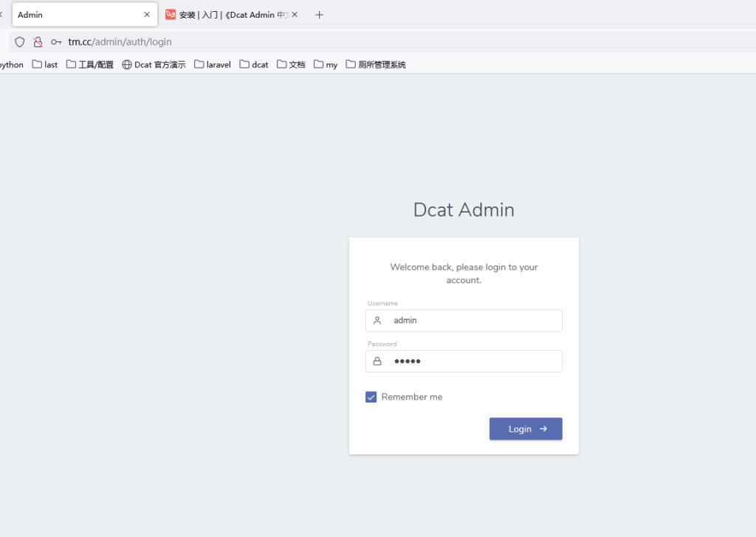Click the Username field label

[x=382, y=303]
